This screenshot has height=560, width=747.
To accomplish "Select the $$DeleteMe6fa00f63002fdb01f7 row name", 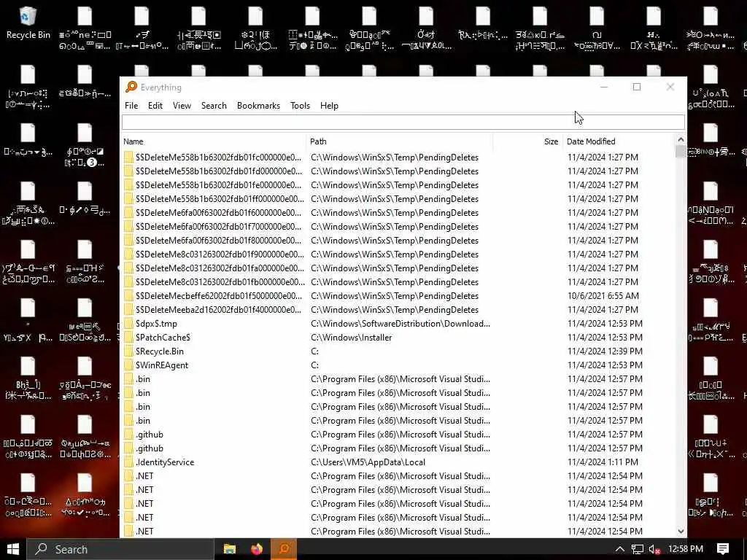I will click(218, 227).
